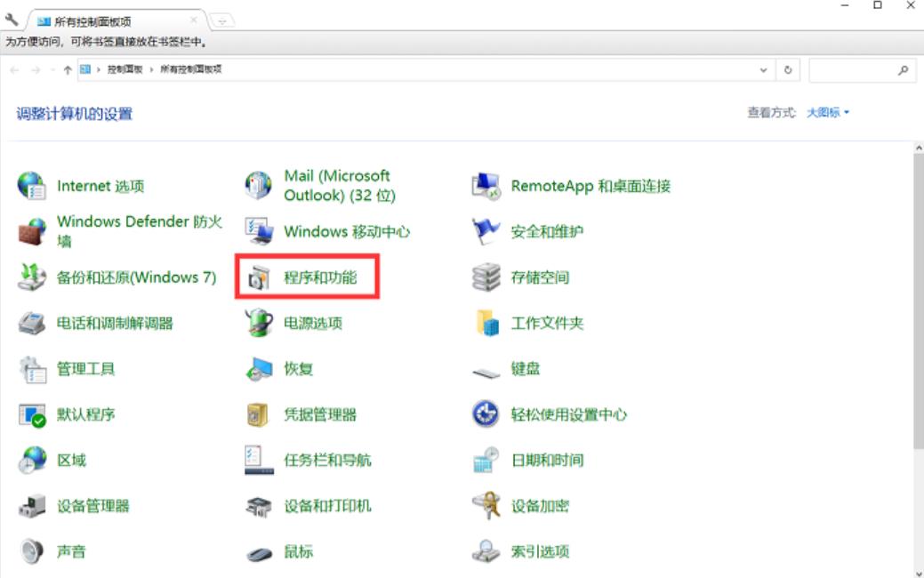Open the 索引选项 icon
This screenshot has width=924, height=578.
[486, 551]
